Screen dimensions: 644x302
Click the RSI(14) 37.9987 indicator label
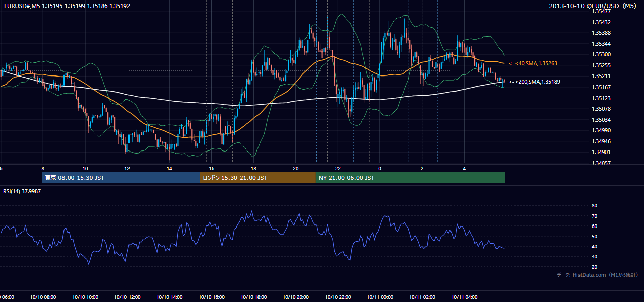(x=22, y=191)
